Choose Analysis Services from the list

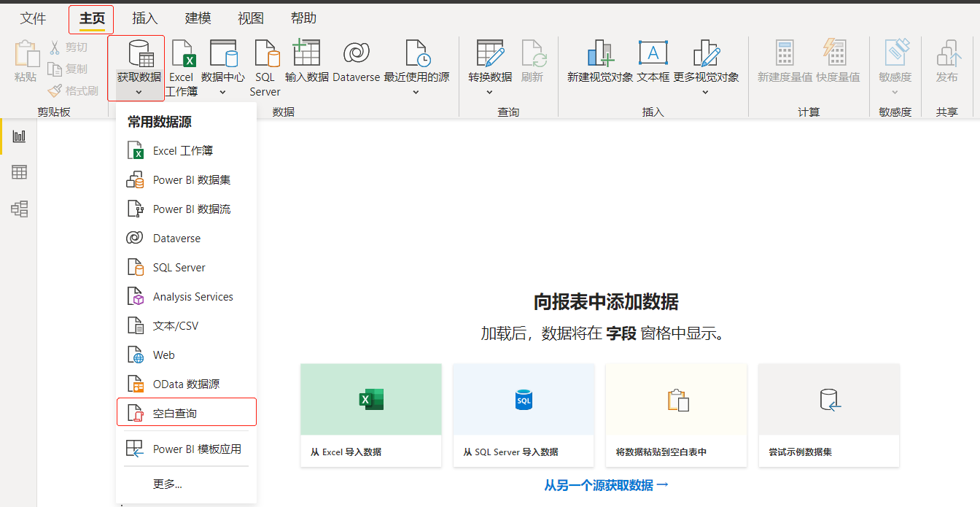[x=187, y=297]
